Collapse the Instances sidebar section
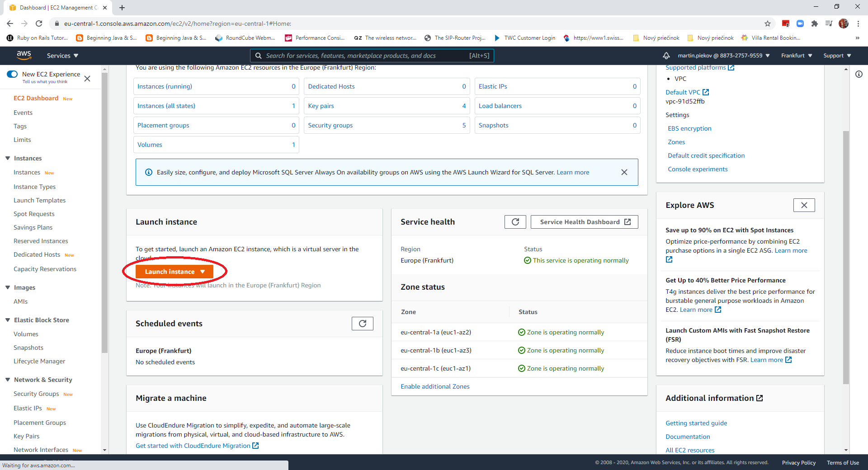Image resolution: width=868 pixels, height=470 pixels. [8, 158]
